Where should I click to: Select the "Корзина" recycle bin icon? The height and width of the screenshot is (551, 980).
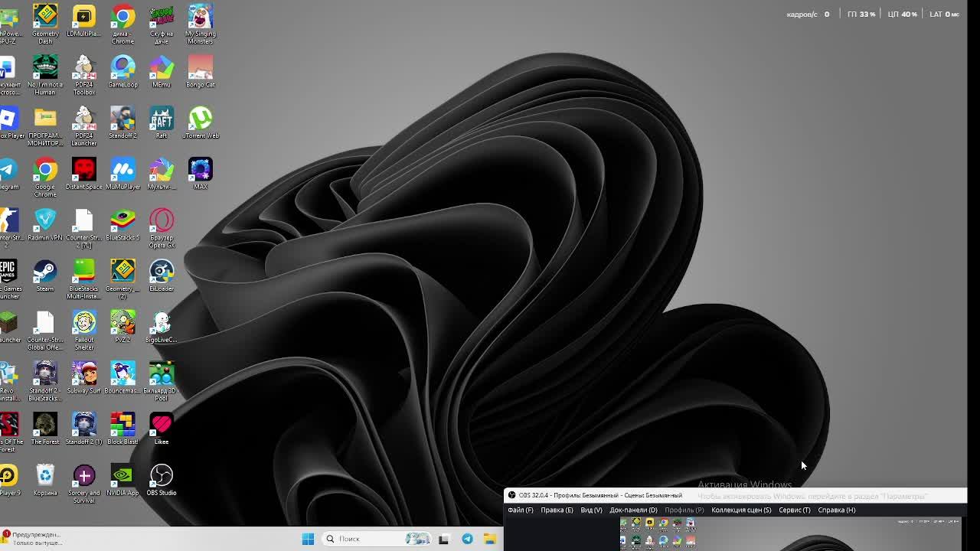(x=45, y=481)
